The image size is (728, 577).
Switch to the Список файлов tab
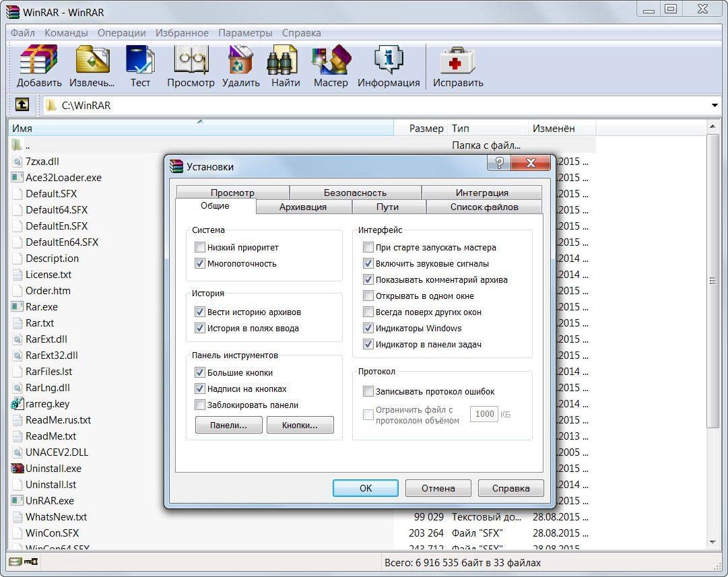pos(484,207)
